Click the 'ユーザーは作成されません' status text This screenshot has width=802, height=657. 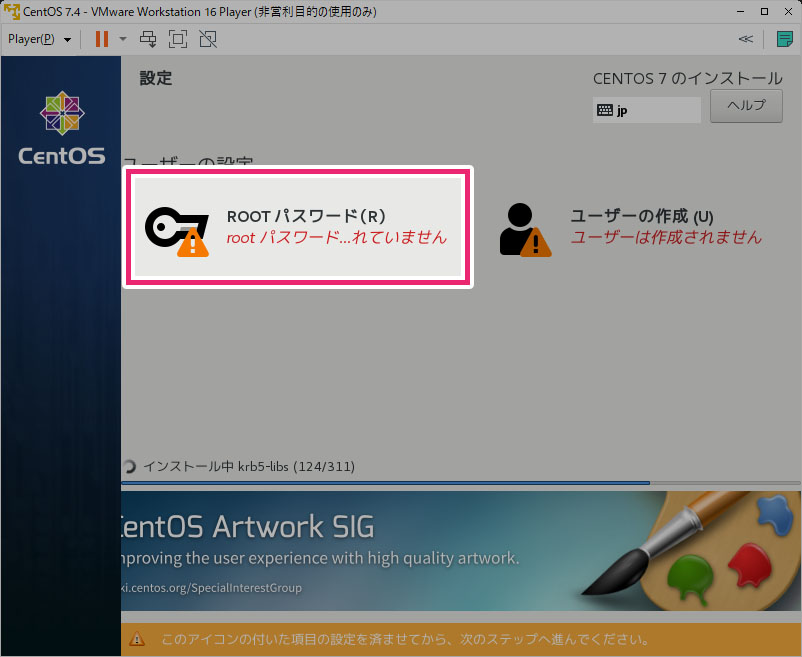(x=666, y=237)
